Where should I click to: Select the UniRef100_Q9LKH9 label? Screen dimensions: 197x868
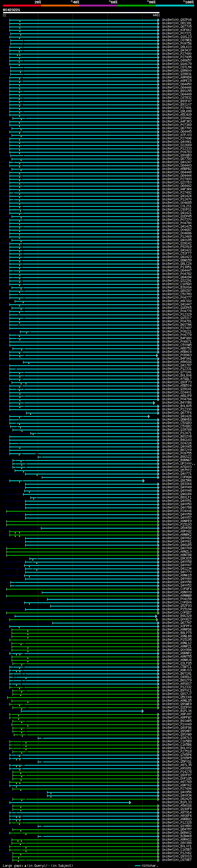point(176,111)
